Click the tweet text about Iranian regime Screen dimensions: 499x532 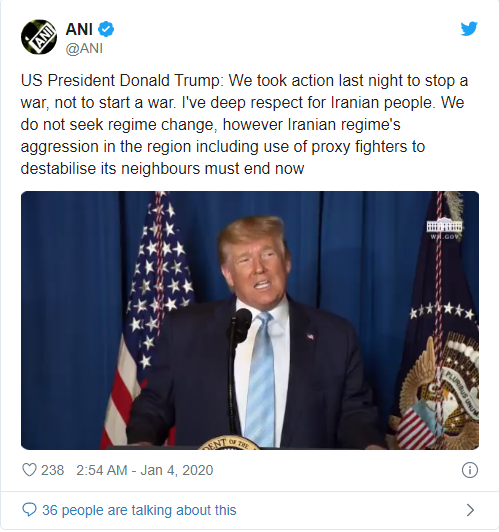coord(244,125)
